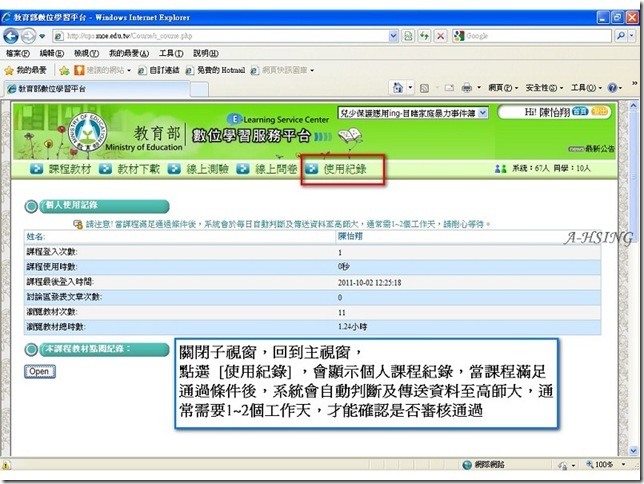Click the orange 登出 logout badge
Image resolution: width=644 pixels, height=484 pixels.
(599, 111)
